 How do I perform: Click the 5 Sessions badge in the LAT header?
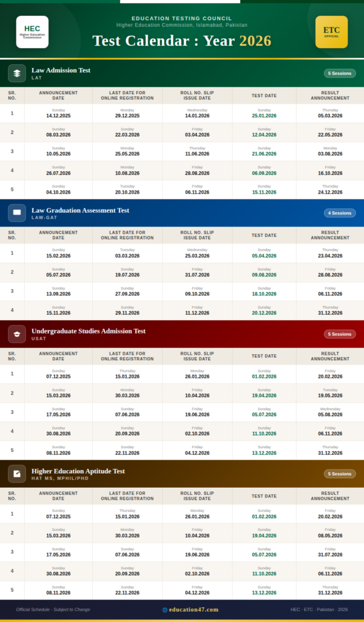pos(340,73)
